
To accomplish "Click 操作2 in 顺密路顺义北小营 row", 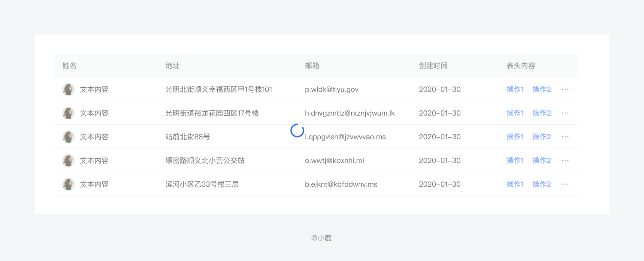I will 542,160.
